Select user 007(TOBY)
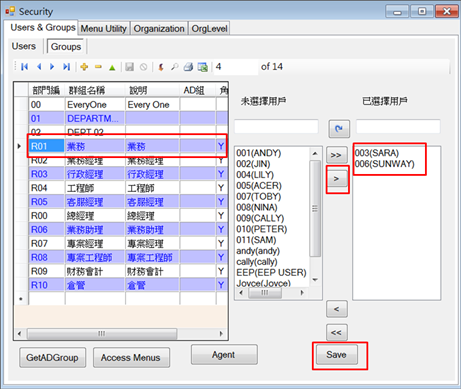This screenshot has width=461, height=389. tap(259, 197)
